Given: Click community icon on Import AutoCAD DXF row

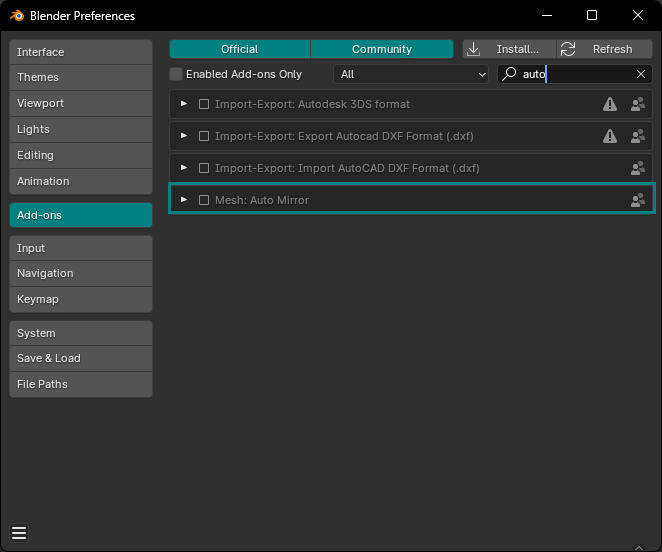Looking at the screenshot, I should pos(637,168).
